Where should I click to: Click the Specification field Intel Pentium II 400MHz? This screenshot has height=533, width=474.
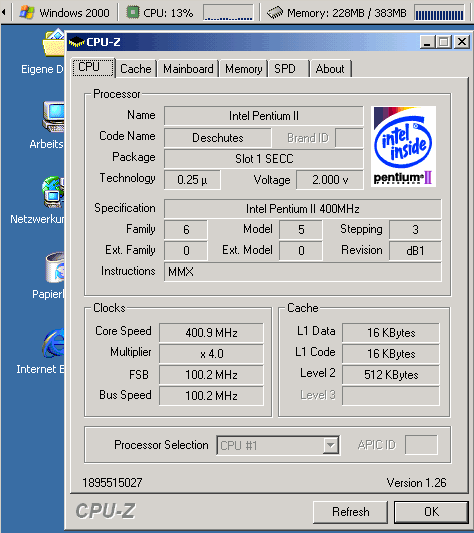click(303, 209)
